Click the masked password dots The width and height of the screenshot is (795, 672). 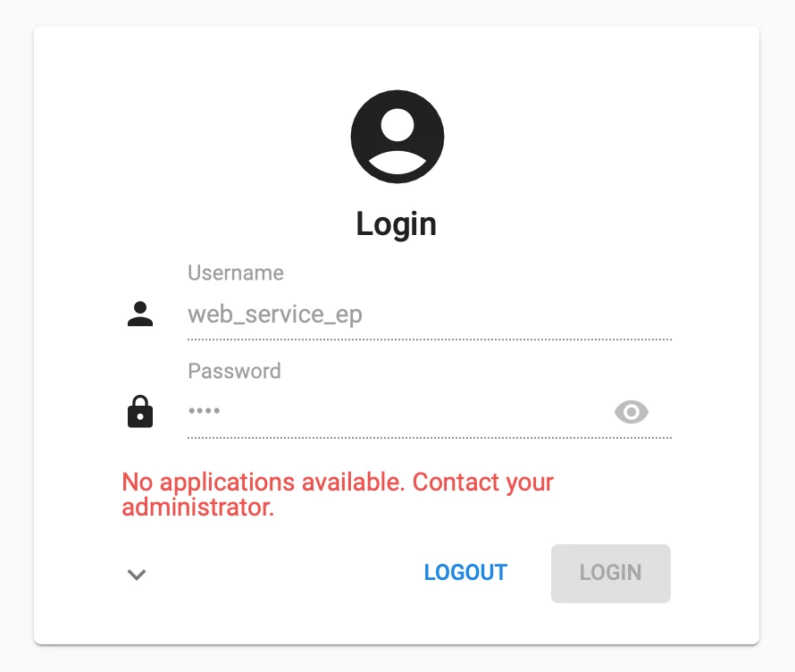[x=204, y=411]
